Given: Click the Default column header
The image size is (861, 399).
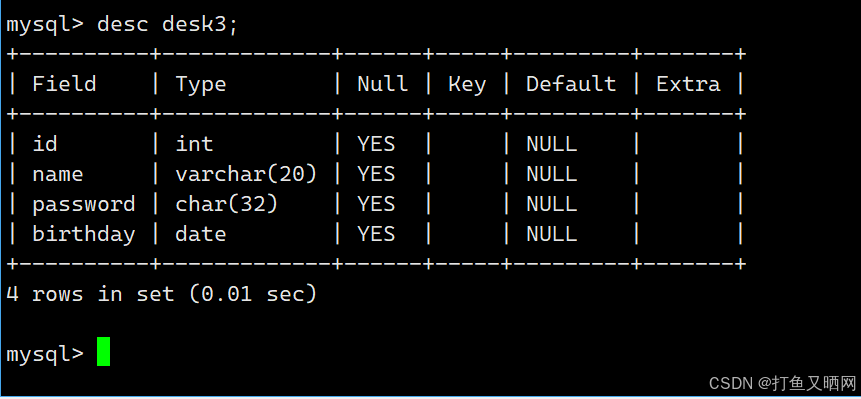Looking at the screenshot, I should click(571, 84).
